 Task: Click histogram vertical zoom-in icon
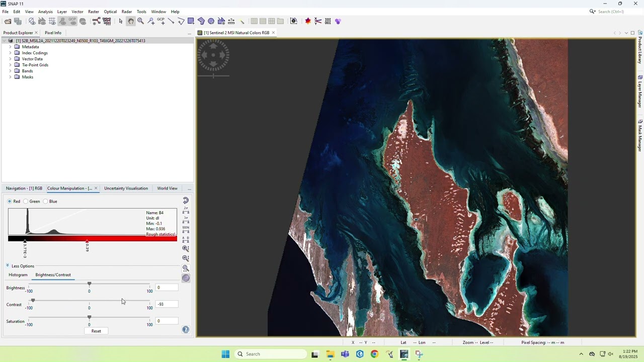(186, 248)
